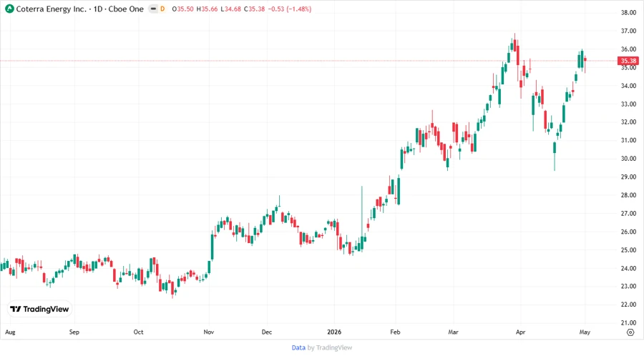Image resolution: width=644 pixels, height=356 pixels.
Task: Click the 28.00 price axis label
Action: 628,195
